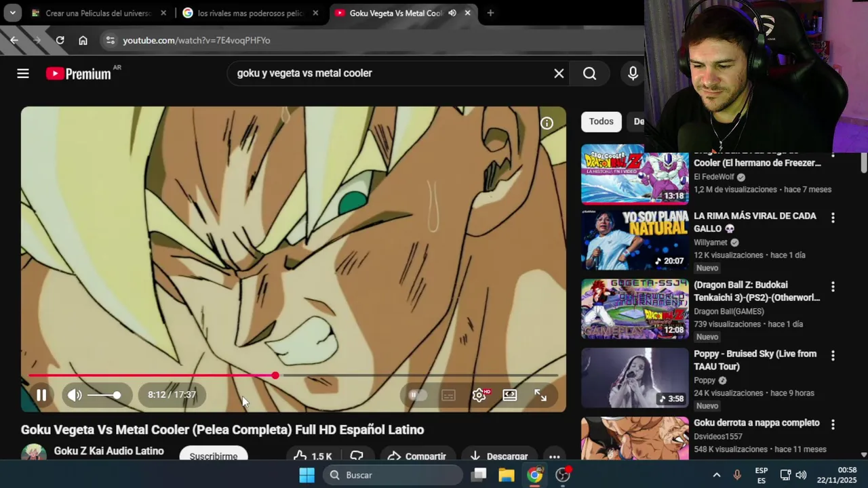Show the video info card icon
This screenshot has width=868, height=488.
547,123
